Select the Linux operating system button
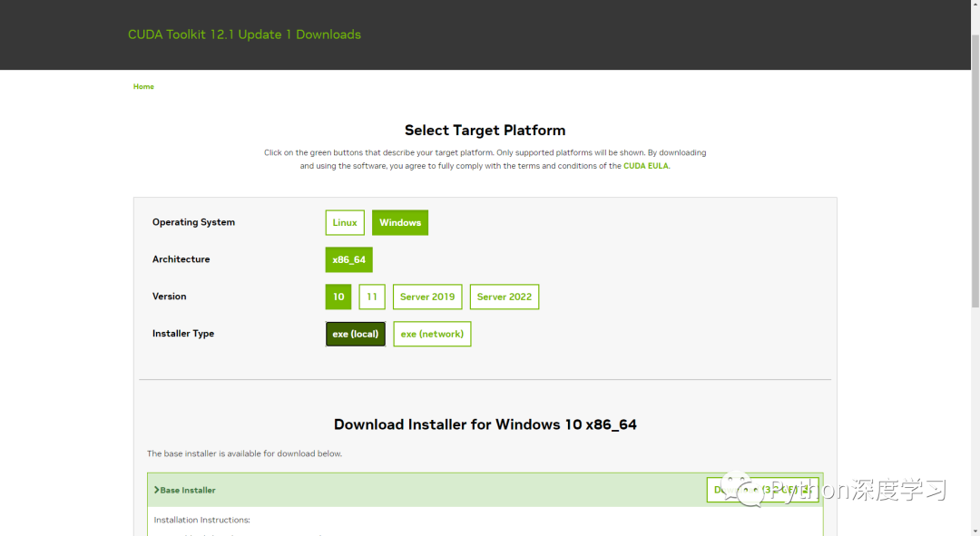The height and width of the screenshot is (536, 980). click(x=345, y=222)
